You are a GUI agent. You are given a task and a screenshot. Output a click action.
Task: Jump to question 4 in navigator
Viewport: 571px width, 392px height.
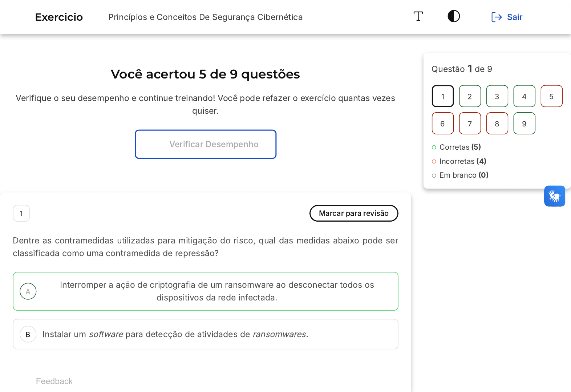coord(524,96)
